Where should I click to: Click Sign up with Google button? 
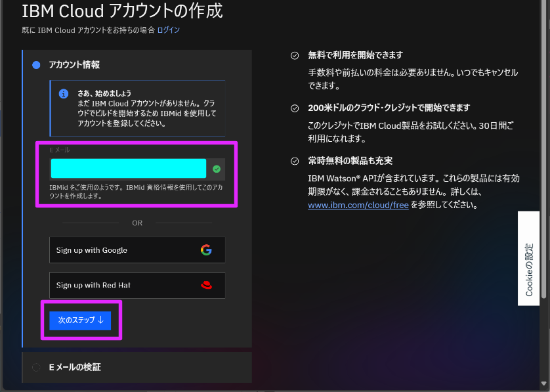[x=137, y=250]
